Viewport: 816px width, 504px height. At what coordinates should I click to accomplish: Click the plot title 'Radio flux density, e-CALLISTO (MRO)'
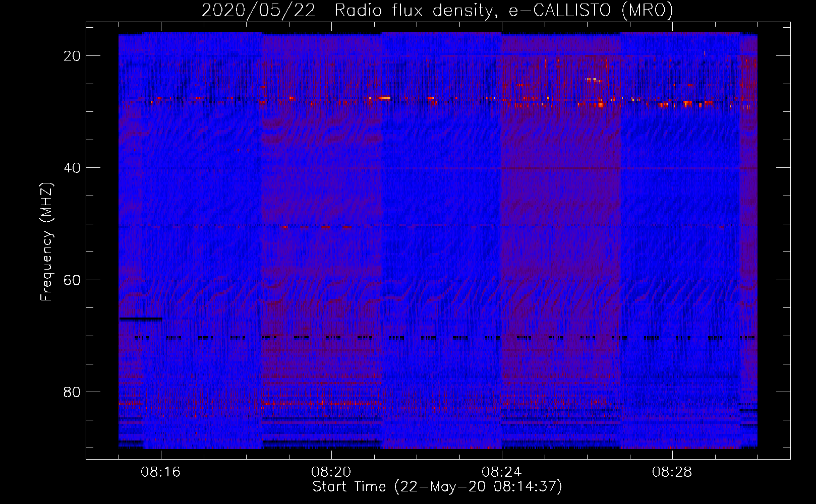click(x=503, y=11)
